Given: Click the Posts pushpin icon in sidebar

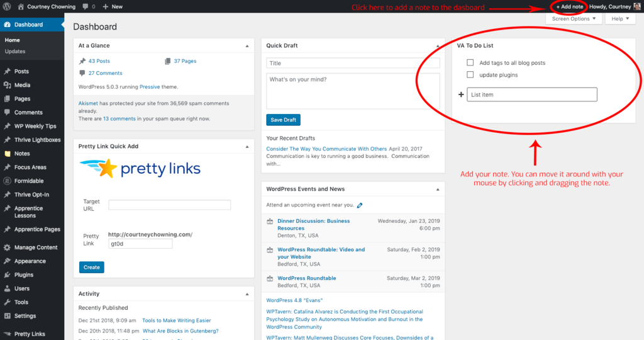Looking at the screenshot, I should tap(7, 71).
